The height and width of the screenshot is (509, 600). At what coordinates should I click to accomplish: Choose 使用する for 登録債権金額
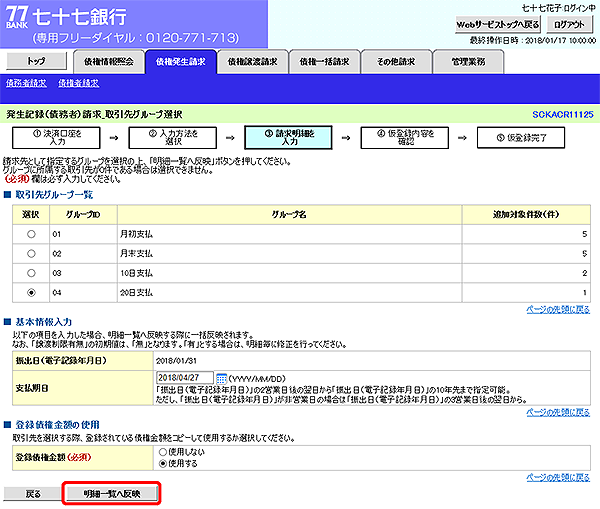point(163,463)
